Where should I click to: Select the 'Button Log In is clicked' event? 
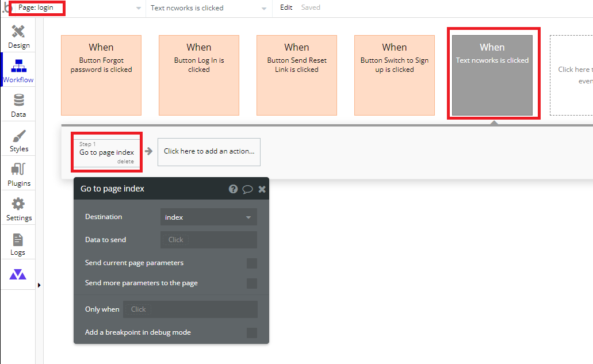(x=199, y=75)
